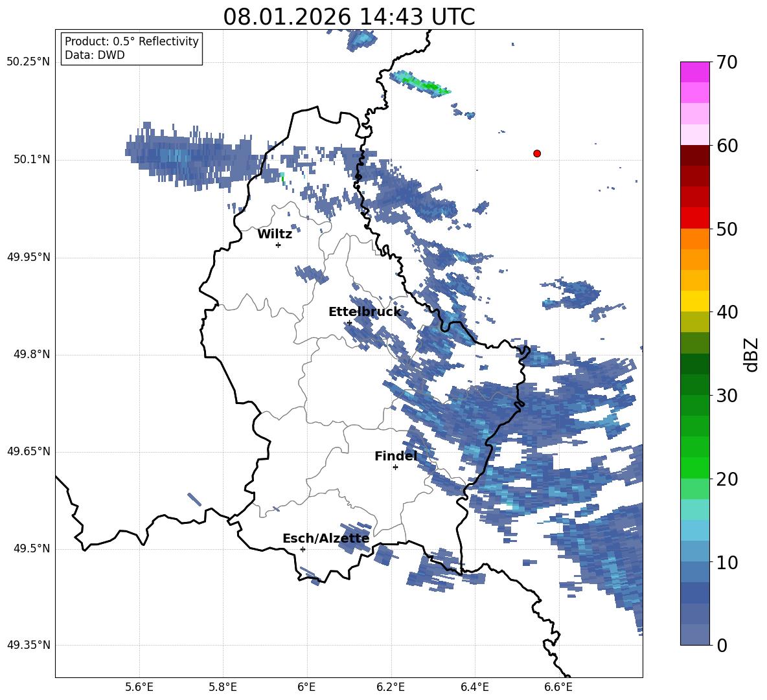Click the 70 colorbar tick label
The width and height of the screenshot is (767, 700).
tap(727, 63)
